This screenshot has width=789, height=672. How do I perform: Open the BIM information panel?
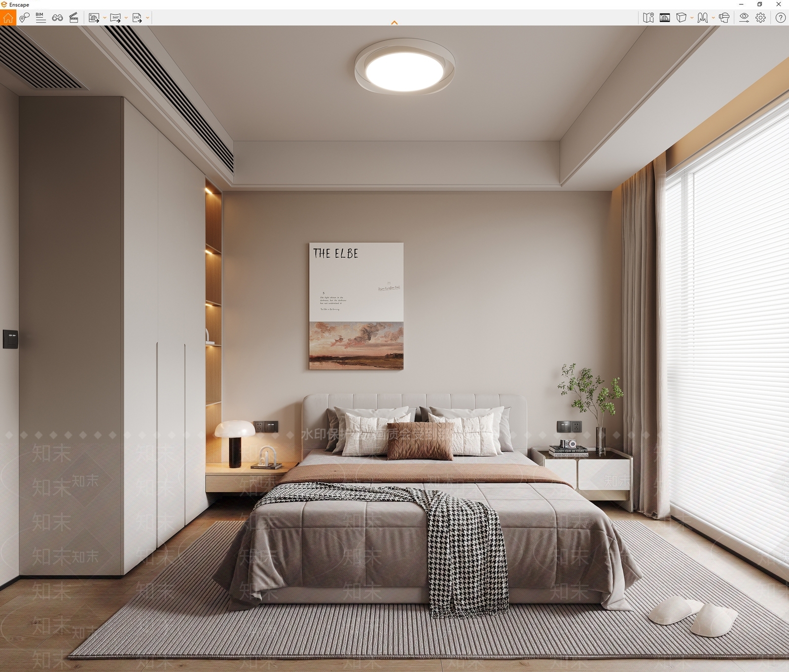[x=41, y=18]
